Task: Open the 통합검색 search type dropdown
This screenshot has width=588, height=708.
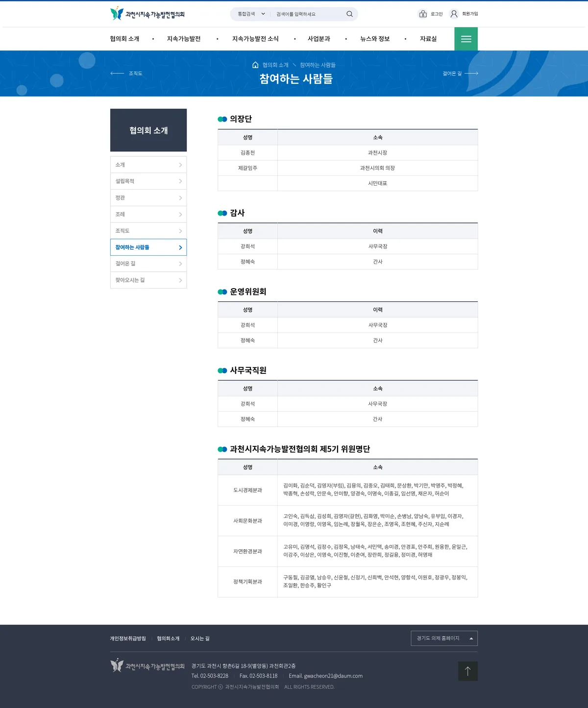Action: 251,14
